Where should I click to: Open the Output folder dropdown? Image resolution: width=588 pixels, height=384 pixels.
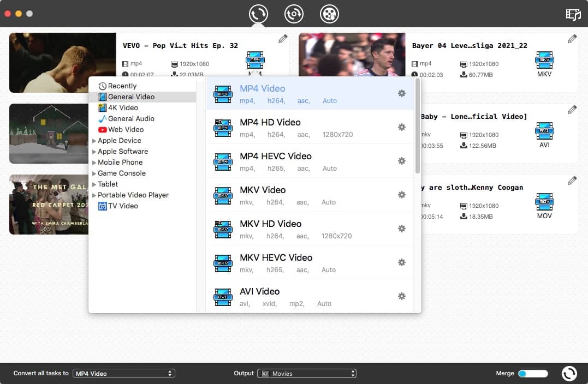[x=308, y=374]
